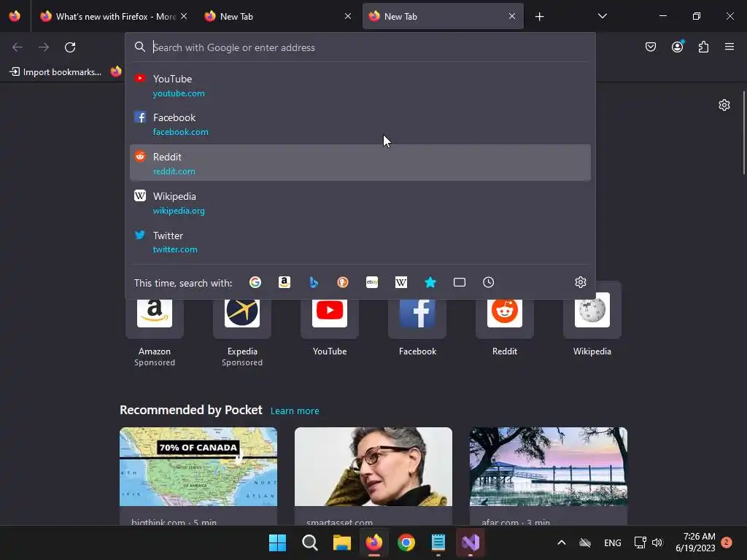
Task: Choose Wikipedia suggestion in address dropdown
Action: [360, 203]
